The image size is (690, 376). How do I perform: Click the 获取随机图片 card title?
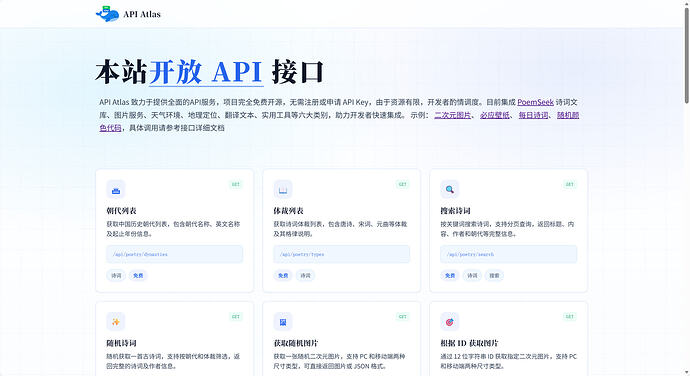click(296, 343)
